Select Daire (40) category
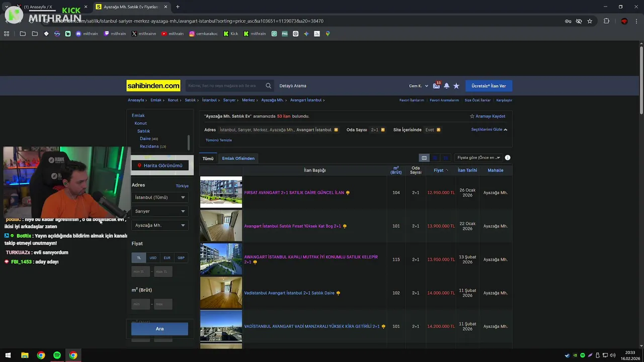644x362 pixels. 149,139
